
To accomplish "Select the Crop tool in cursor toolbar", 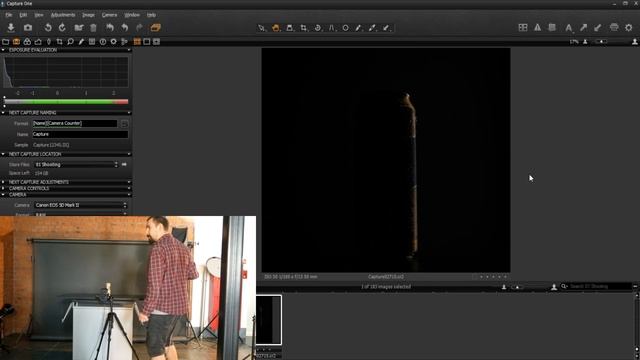I will [304, 28].
